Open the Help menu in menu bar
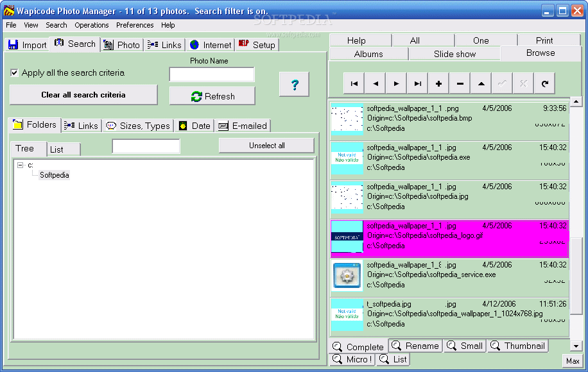The image size is (588, 372). click(x=168, y=25)
